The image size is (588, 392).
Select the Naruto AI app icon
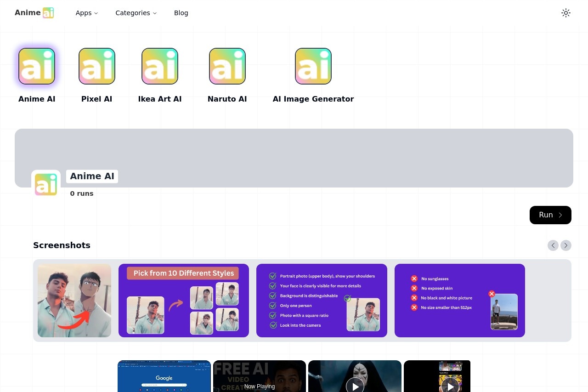tap(227, 66)
